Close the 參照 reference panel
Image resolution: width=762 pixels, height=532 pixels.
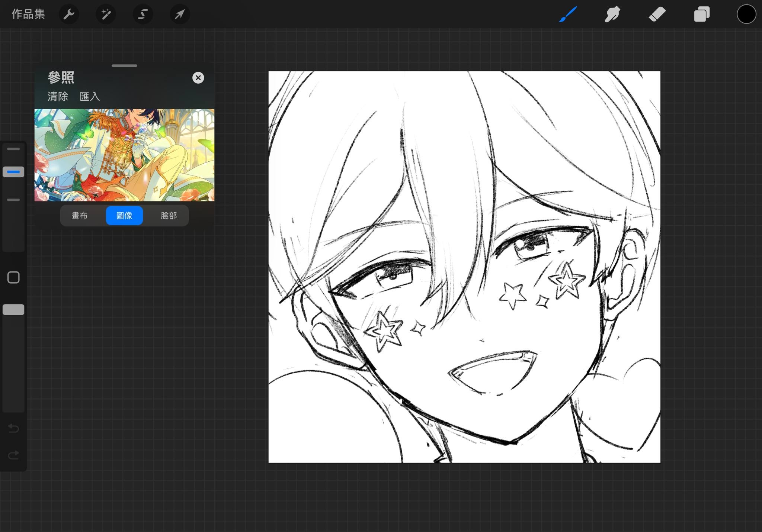pos(198,78)
